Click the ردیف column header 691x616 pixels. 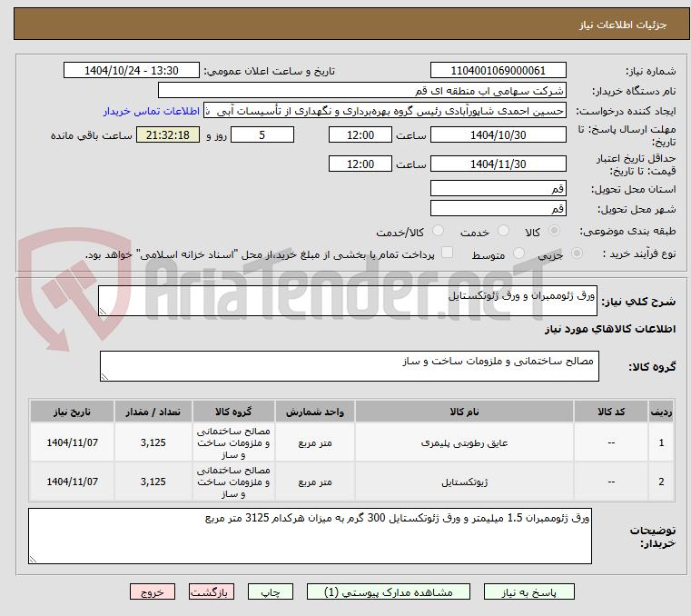click(661, 412)
